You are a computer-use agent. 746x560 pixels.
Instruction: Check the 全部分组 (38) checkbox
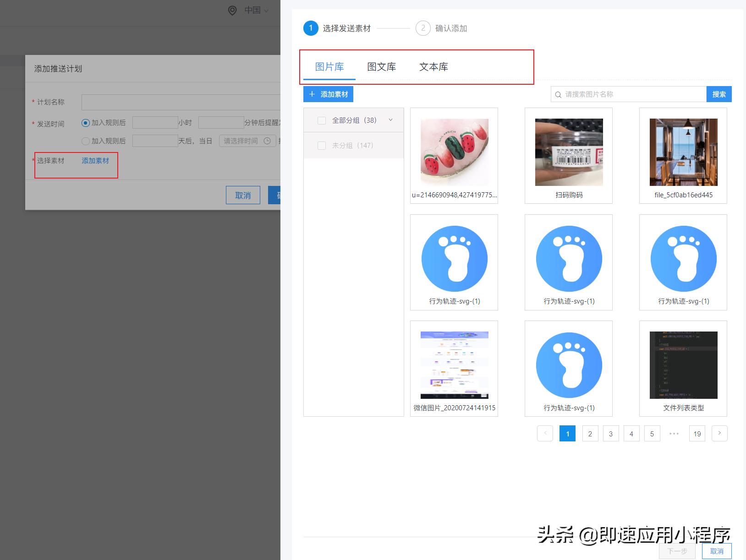321,120
